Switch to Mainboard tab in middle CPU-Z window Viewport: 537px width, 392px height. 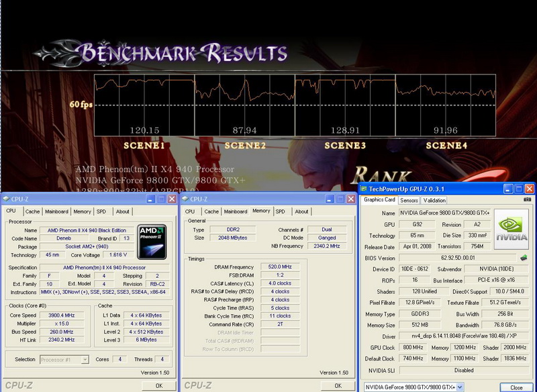coord(236,211)
